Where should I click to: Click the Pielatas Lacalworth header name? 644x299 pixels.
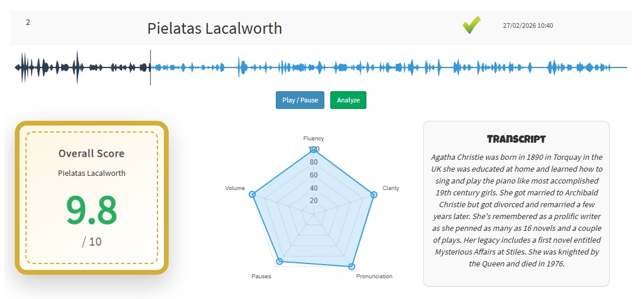(x=214, y=28)
